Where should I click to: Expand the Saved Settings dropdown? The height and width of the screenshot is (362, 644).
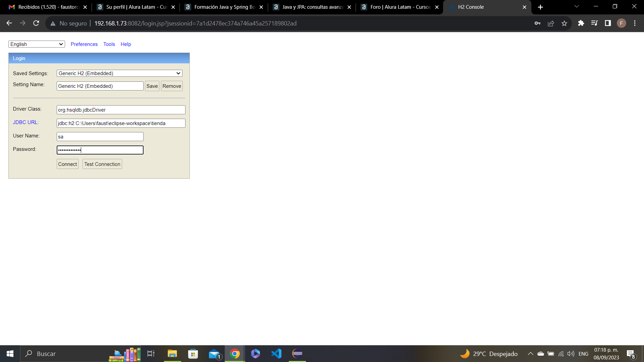point(119,73)
